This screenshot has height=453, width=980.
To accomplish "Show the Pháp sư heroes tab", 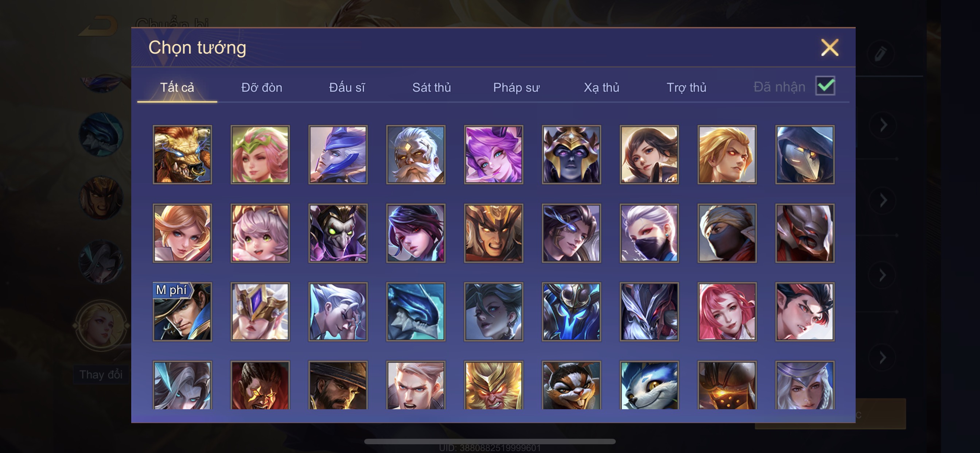I will pyautogui.click(x=516, y=88).
